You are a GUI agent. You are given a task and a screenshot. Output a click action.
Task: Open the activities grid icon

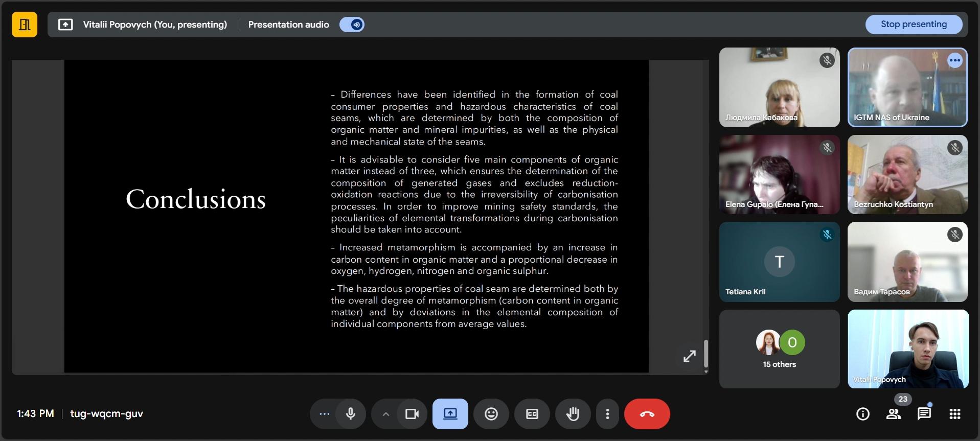pos(954,414)
